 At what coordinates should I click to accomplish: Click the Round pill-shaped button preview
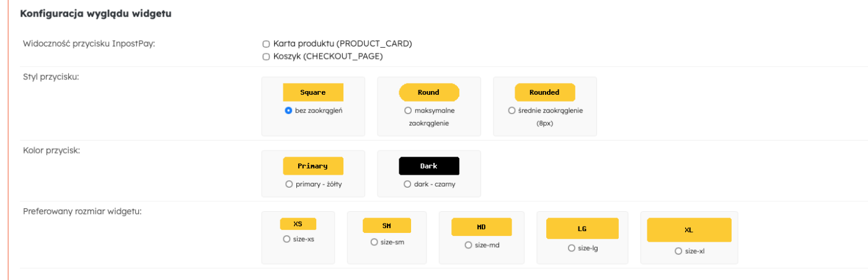coord(429,92)
